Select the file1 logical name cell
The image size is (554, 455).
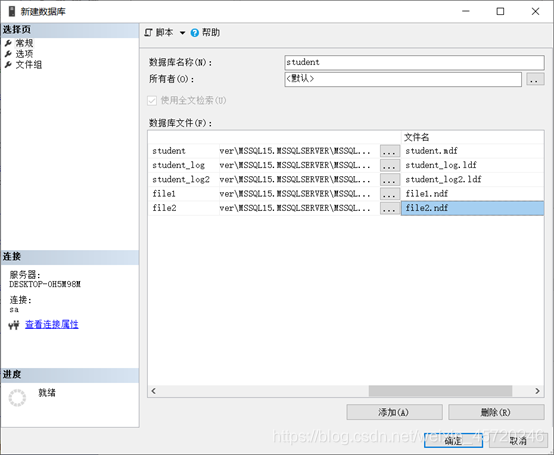tap(184, 194)
